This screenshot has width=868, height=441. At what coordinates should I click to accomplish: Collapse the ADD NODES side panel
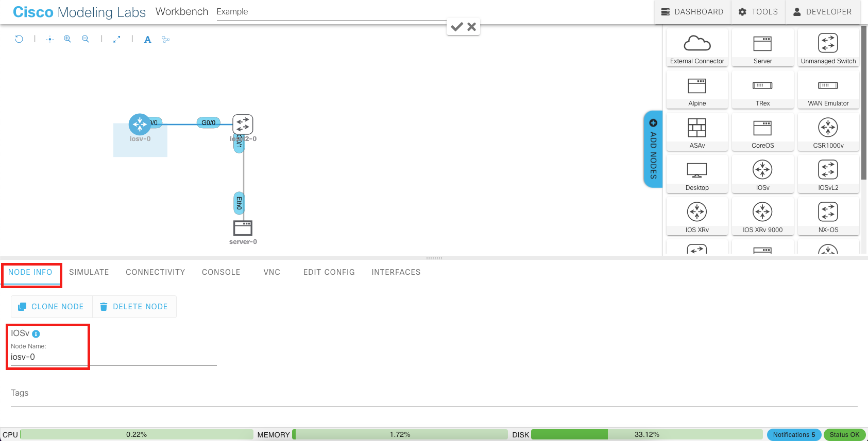click(x=653, y=149)
